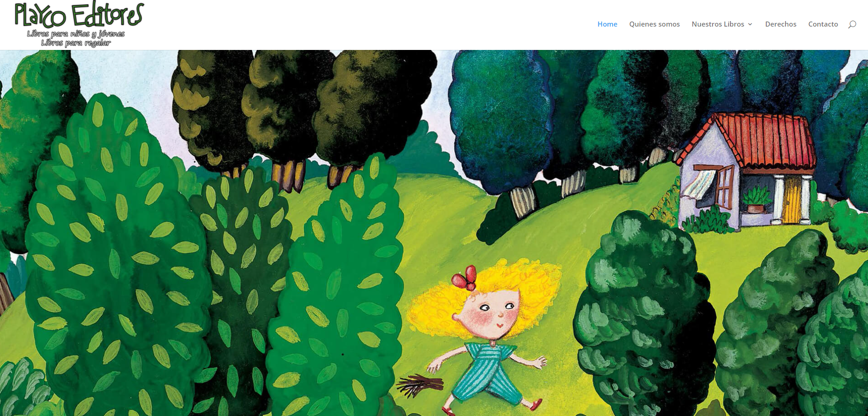868x416 pixels.
Task: Go to the Home page link
Action: click(607, 24)
